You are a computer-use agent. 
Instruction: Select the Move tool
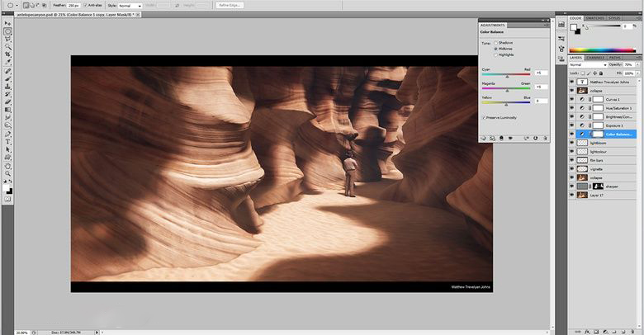click(x=7, y=24)
